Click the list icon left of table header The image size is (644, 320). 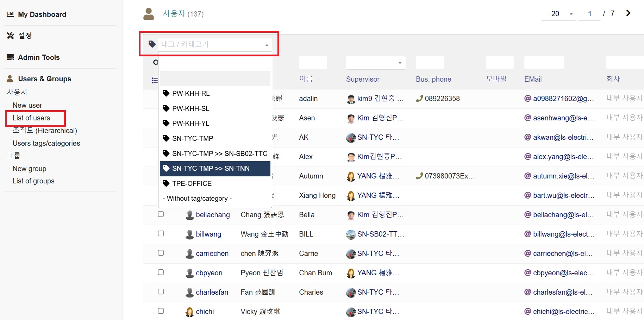(x=155, y=80)
